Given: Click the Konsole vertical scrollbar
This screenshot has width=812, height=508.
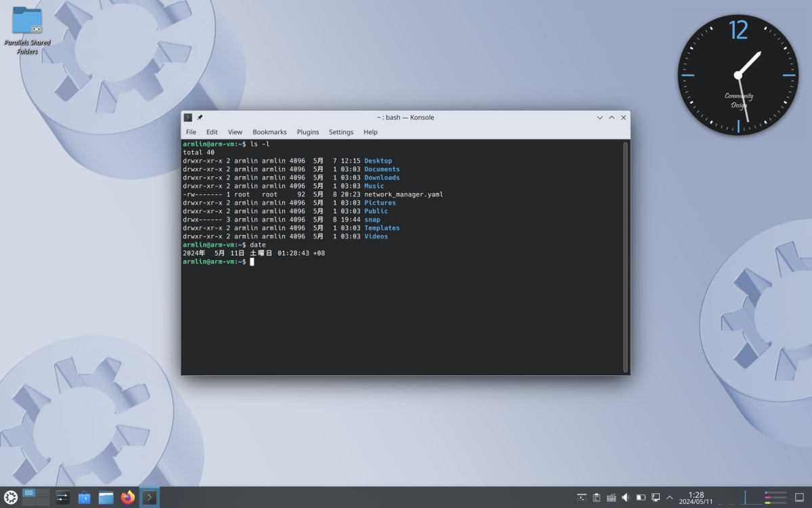Looking at the screenshot, I should tap(625, 256).
